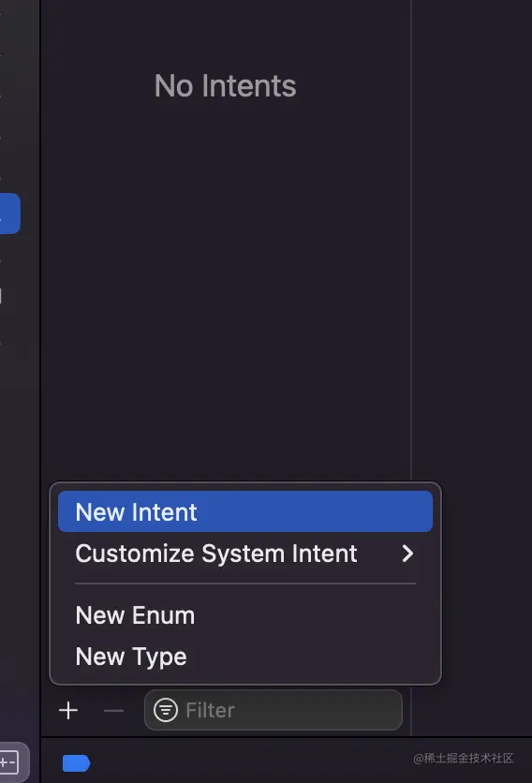532x783 pixels.
Task: Expand the Customize System Intent submenu arrow
Action: pyautogui.click(x=407, y=554)
